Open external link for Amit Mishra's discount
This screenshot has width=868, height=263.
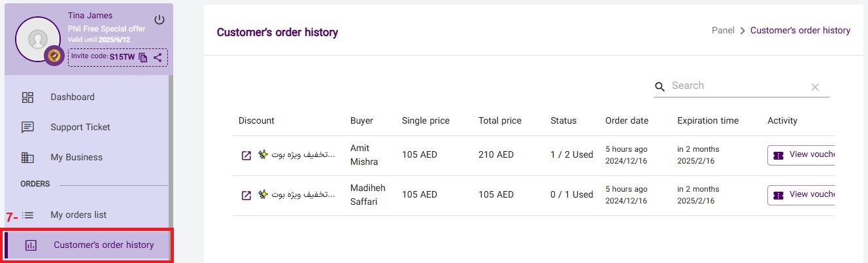pos(246,155)
